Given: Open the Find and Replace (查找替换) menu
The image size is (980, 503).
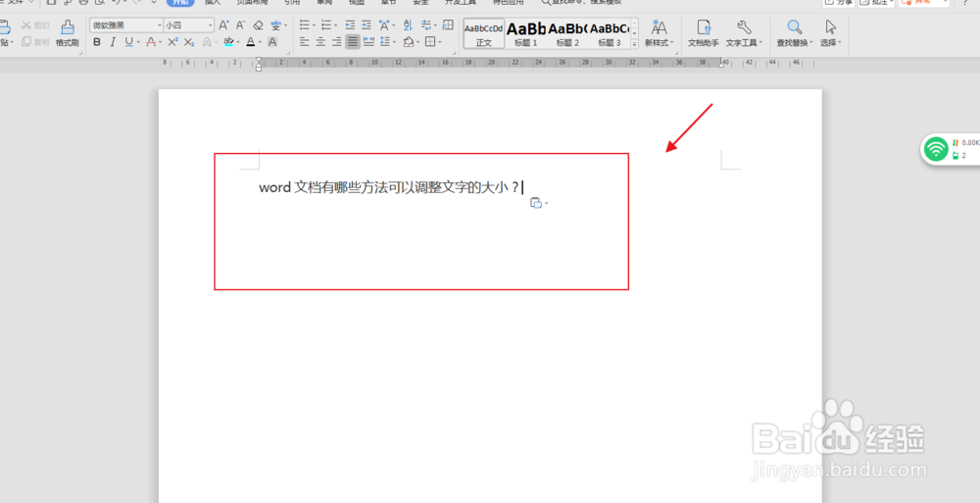Looking at the screenshot, I should click(795, 32).
